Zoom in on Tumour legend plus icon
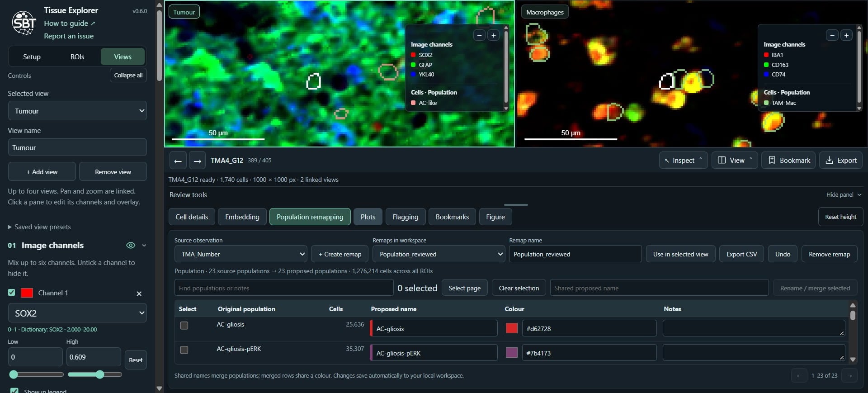Viewport: 868px width, 393px height. [x=493, y=35]
